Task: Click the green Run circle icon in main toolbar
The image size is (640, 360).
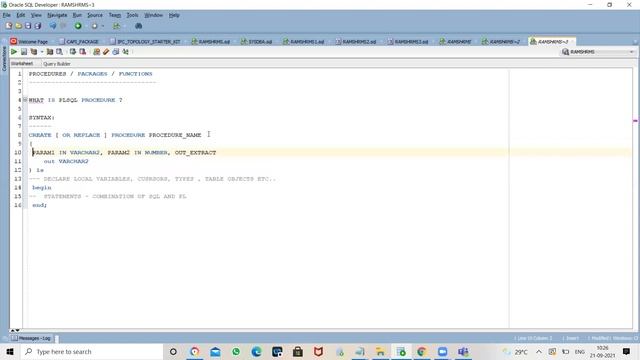Action: (x=78, y=26)
